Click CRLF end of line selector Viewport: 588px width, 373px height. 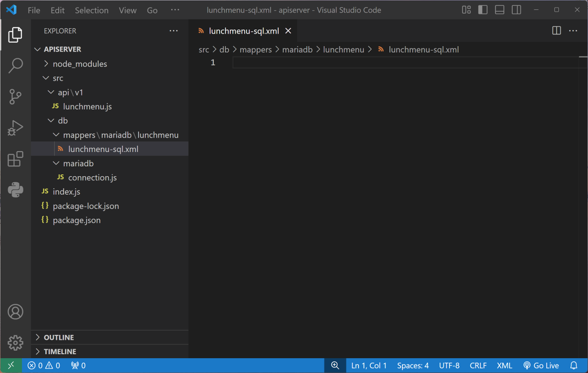[x=478, y=365]
